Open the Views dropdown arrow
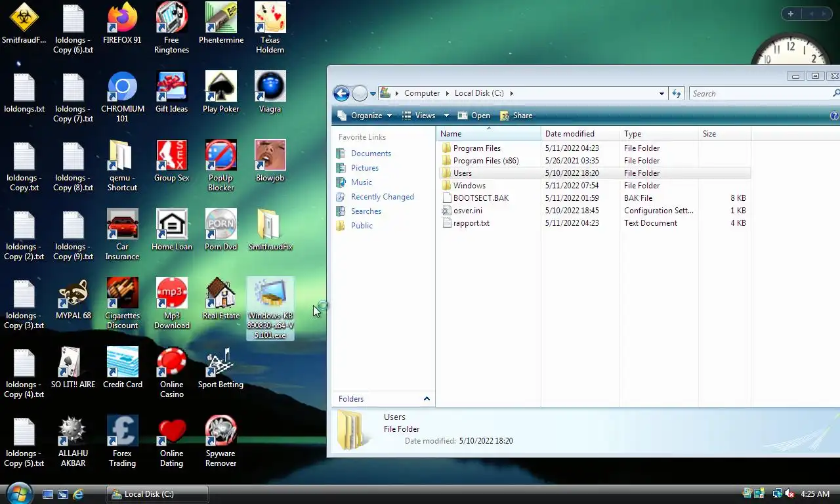This screenshot has width=840, height=504. coord(446,115)
